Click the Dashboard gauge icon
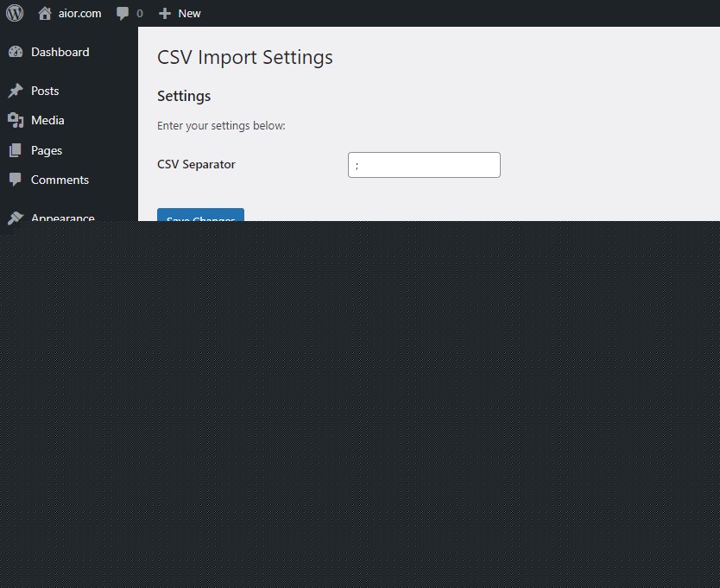This screenshot has width=720, height=588. click(16, 52)
